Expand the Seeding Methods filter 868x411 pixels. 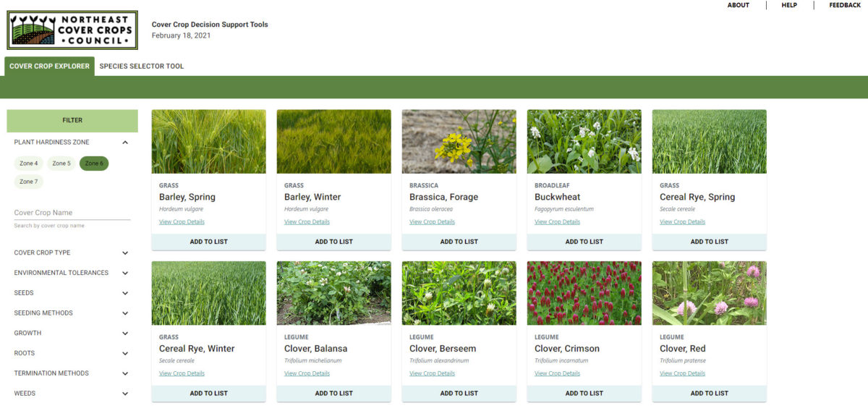[72, 313]
